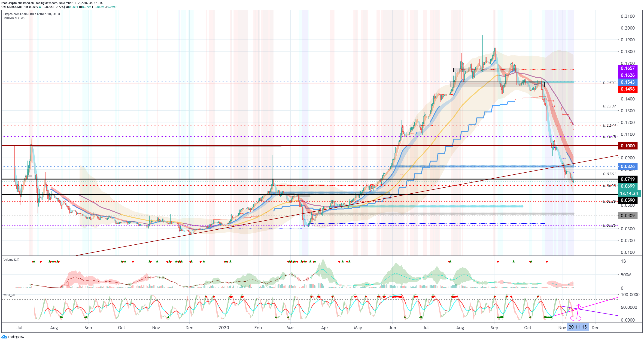Click the Mar label on time axis

coord(290,328)
